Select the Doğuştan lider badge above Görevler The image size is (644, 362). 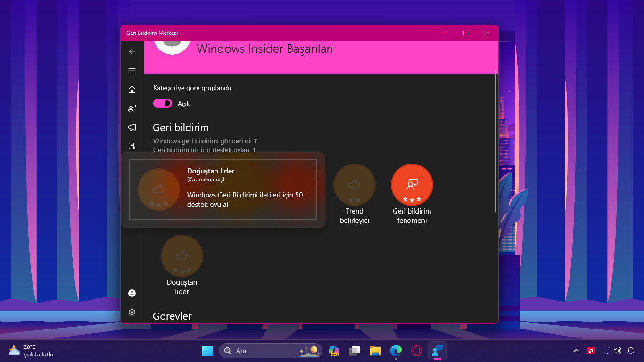182,265
